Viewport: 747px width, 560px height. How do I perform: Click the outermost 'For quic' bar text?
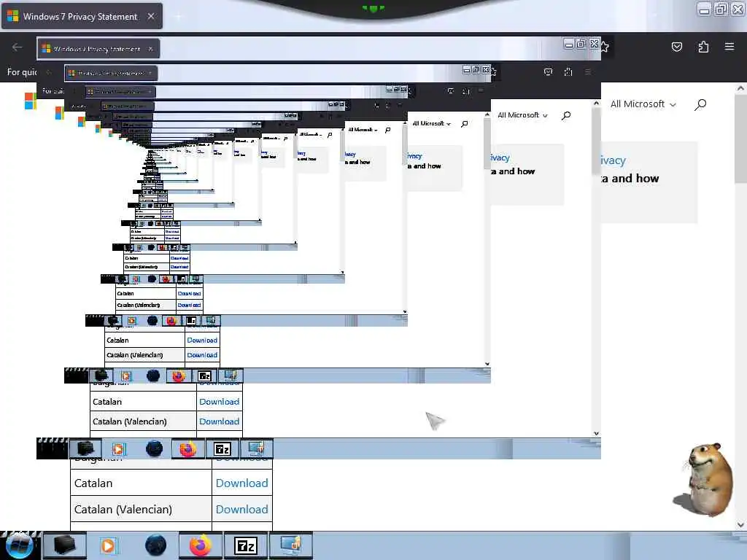coord(21,72)
